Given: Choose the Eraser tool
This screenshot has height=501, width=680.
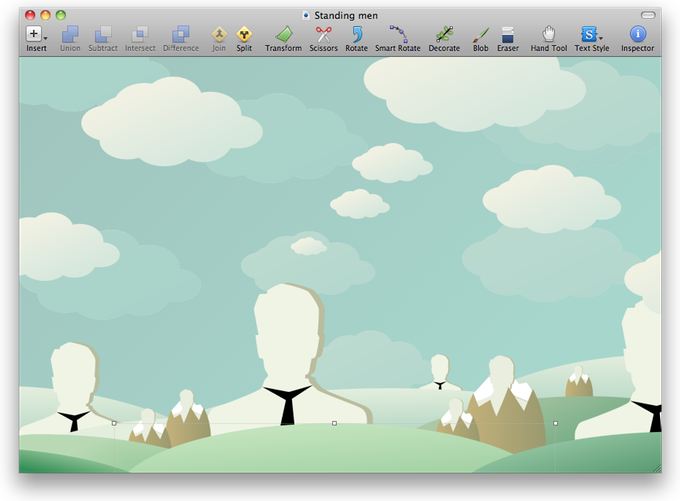Looking at the screenshot, I should tap(508, 39).
